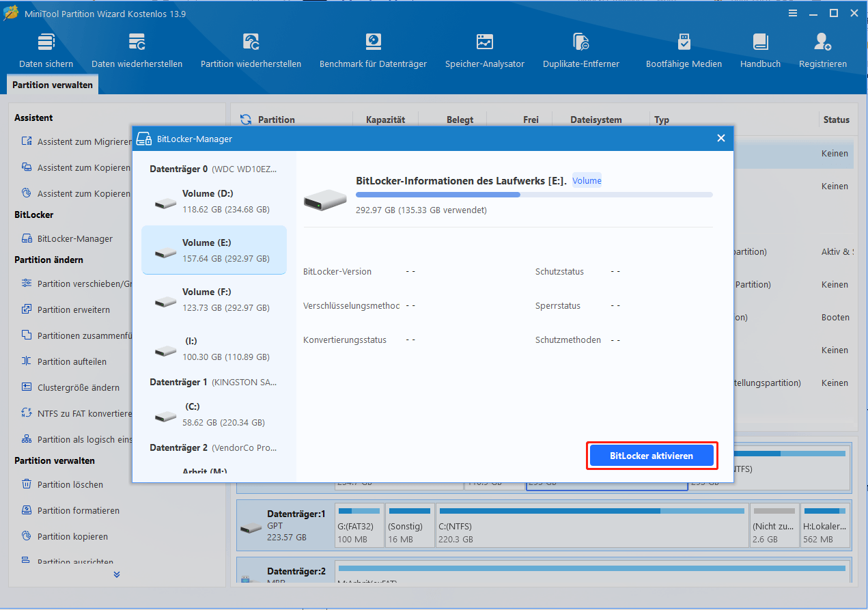Open Assistent zum Migrieren
The image size is (868, 610).
pos(76,141)
